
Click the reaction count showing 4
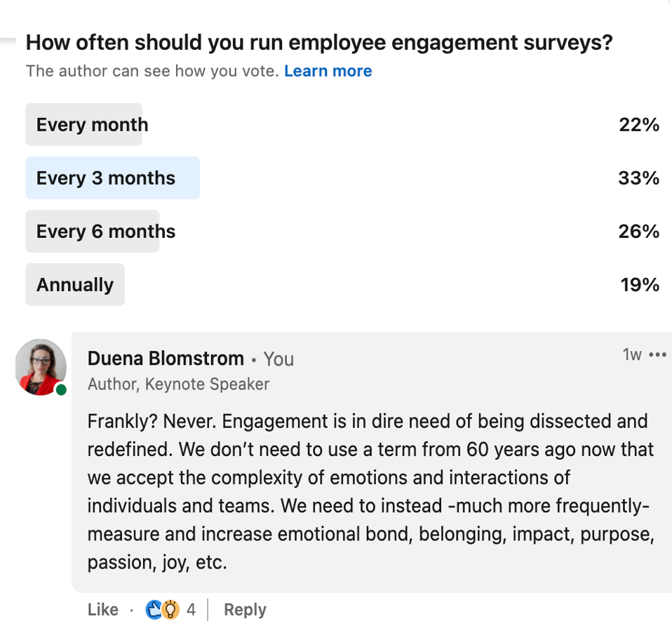pyautogui.click(x=191, y=610)
